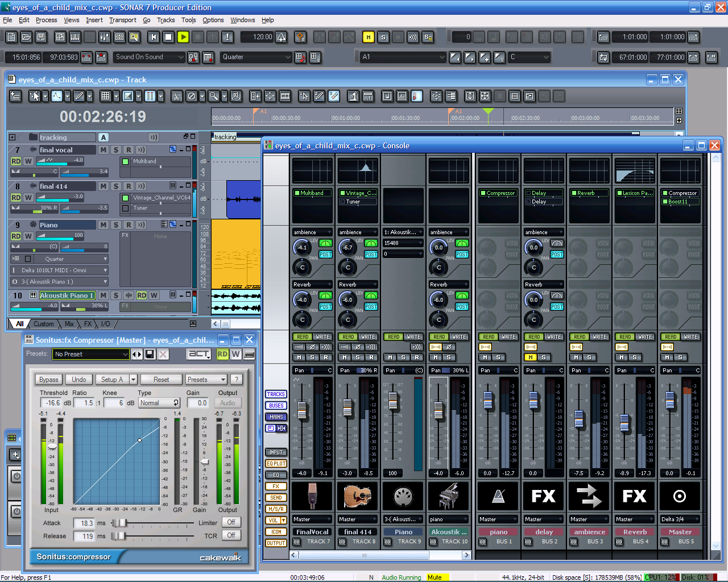Select the Scissors split tool

tap(177, 96)
